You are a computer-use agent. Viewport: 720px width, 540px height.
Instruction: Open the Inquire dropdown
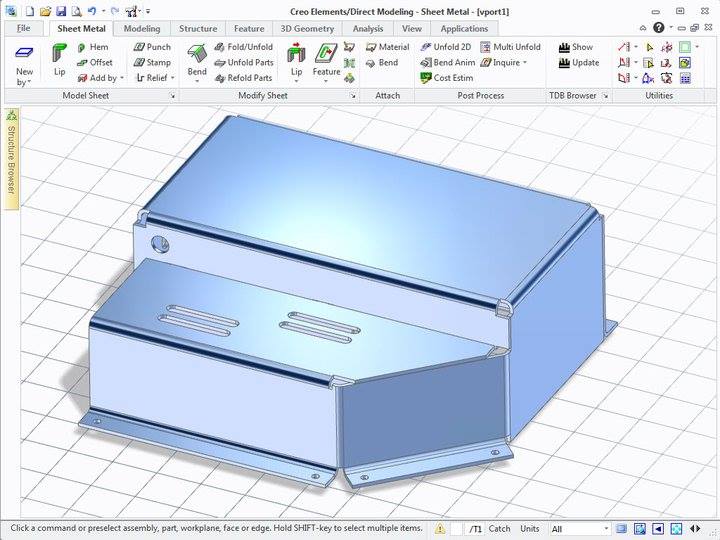525,62
